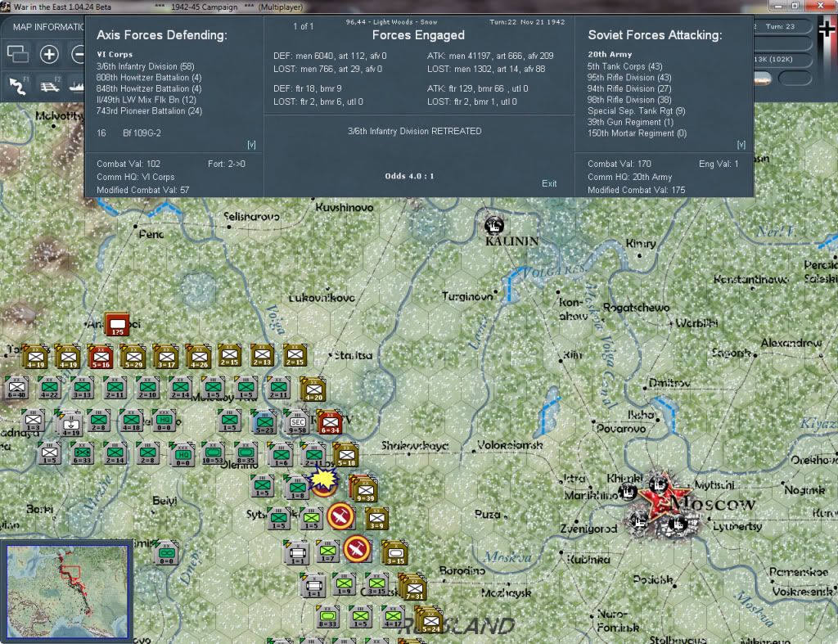Viewport: 838px width, 644px height.
Task: Select the Soviet 2=13 infantry counter
Action: 262,355
